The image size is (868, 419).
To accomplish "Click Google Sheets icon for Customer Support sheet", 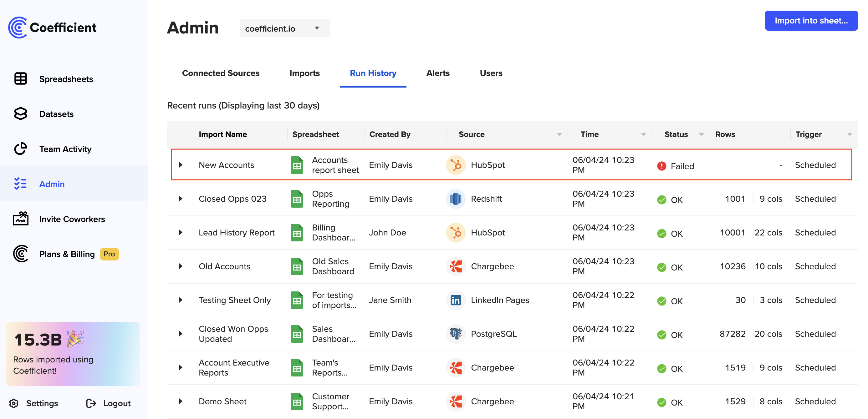I will (297, 401).
